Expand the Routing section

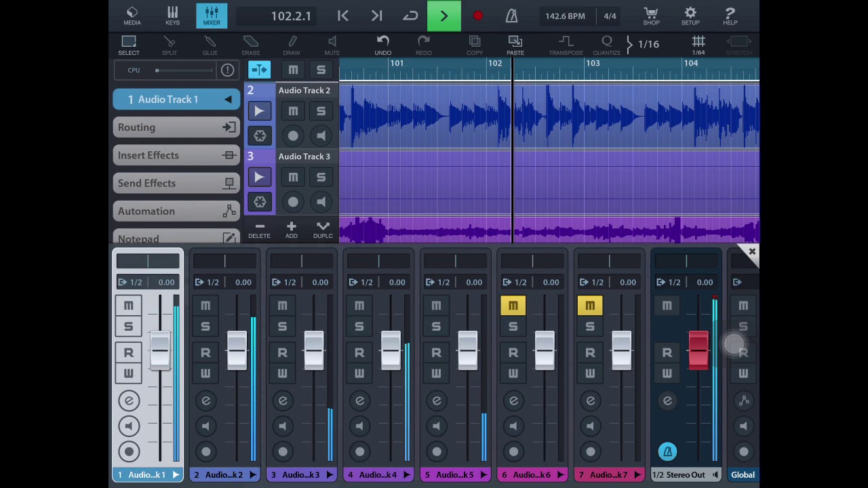[176, 127]
